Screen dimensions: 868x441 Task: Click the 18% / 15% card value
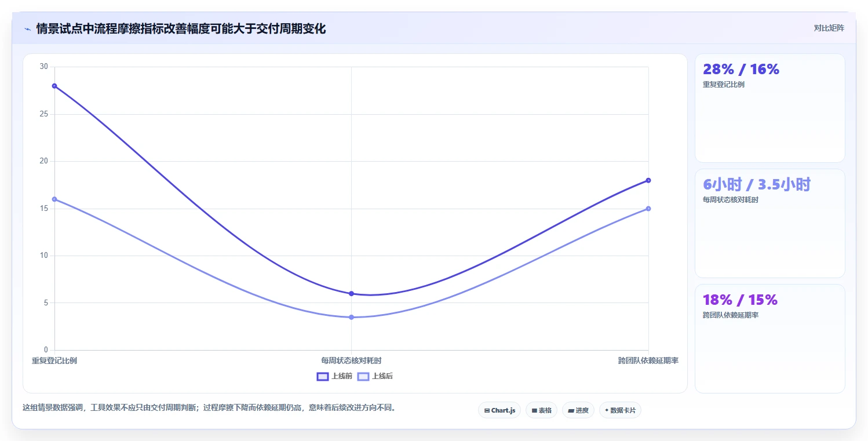coord(740,300)
